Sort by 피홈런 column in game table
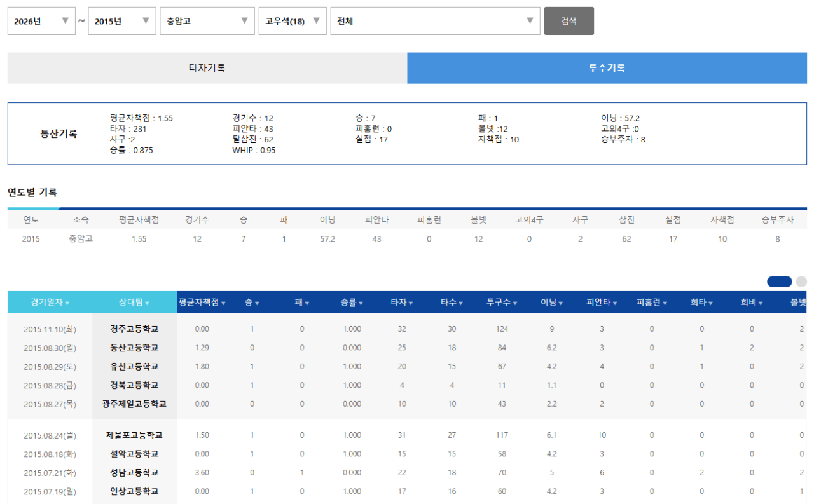Screen dimensions: 814x504 pyautogui.click(x=652, y=303)
